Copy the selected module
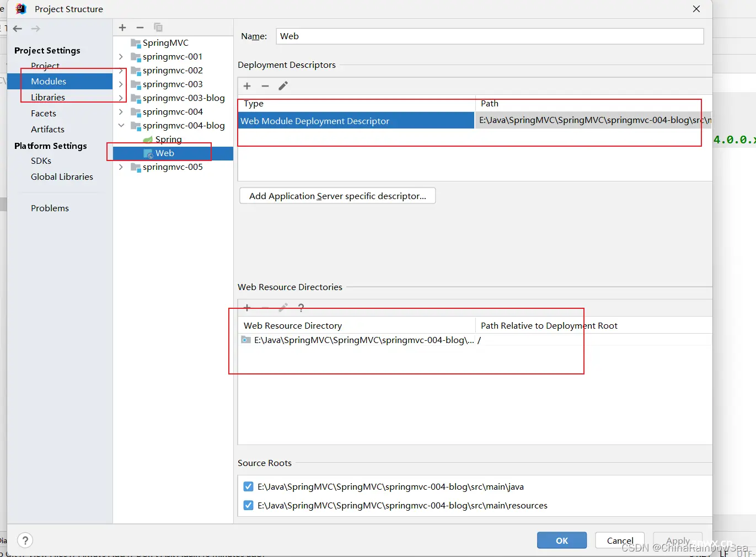 click(158, 28)
